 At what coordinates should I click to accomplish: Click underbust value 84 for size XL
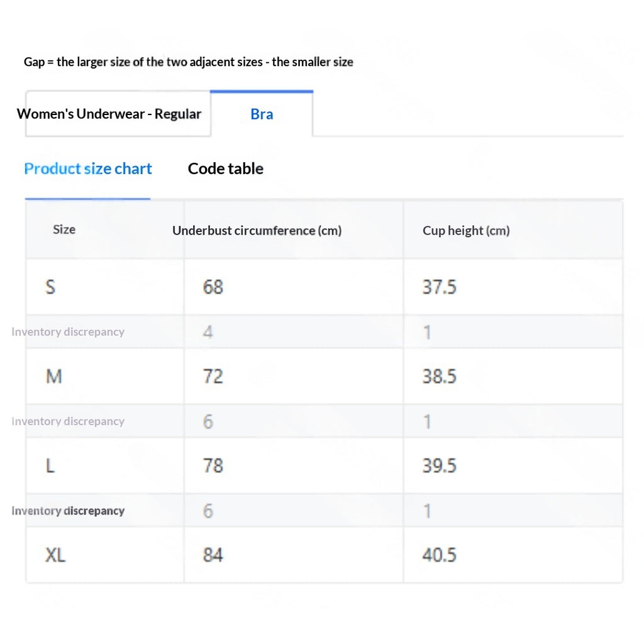click(213, 555)
